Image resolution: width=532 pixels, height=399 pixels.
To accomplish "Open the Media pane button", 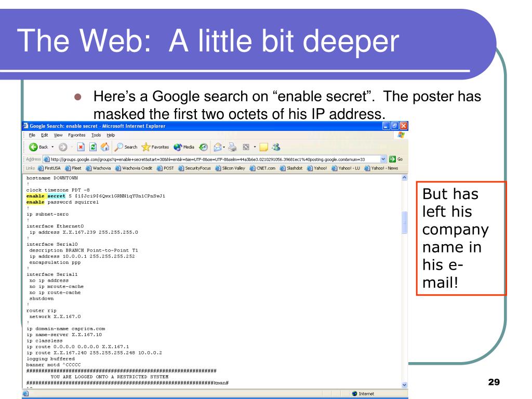I will pyautogui.click(x=184, y=147).
